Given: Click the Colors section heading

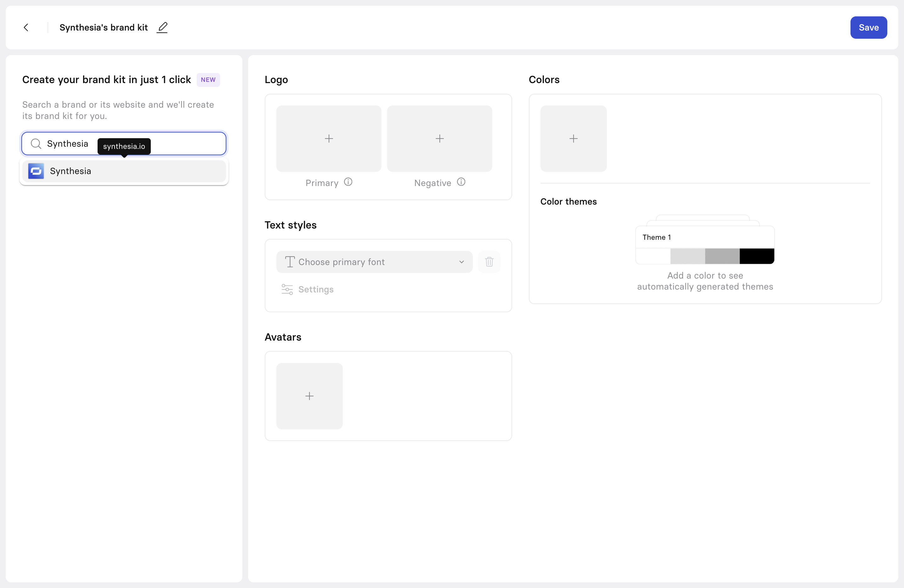Looking at the screenshot, I should (x=544, y=80).
